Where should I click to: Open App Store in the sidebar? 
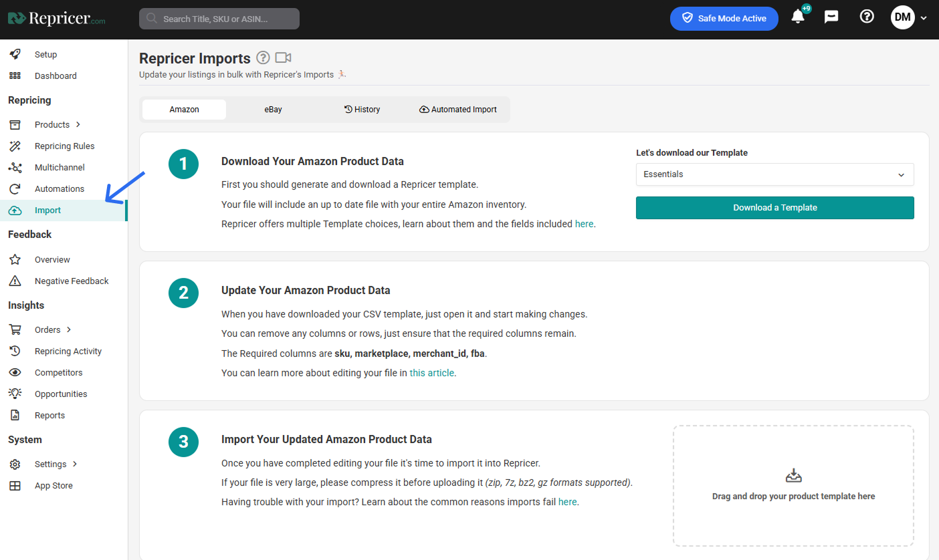(54, 485)
